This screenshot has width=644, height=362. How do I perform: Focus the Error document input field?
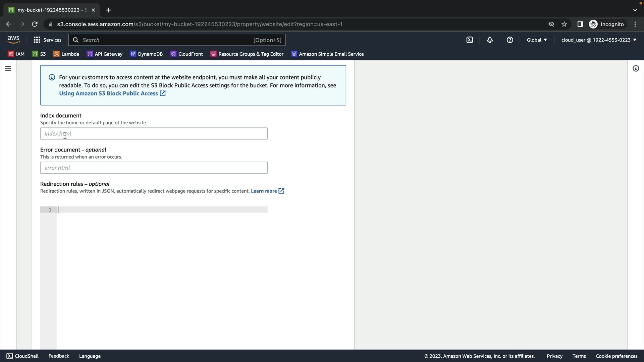[x=154, y=168]
